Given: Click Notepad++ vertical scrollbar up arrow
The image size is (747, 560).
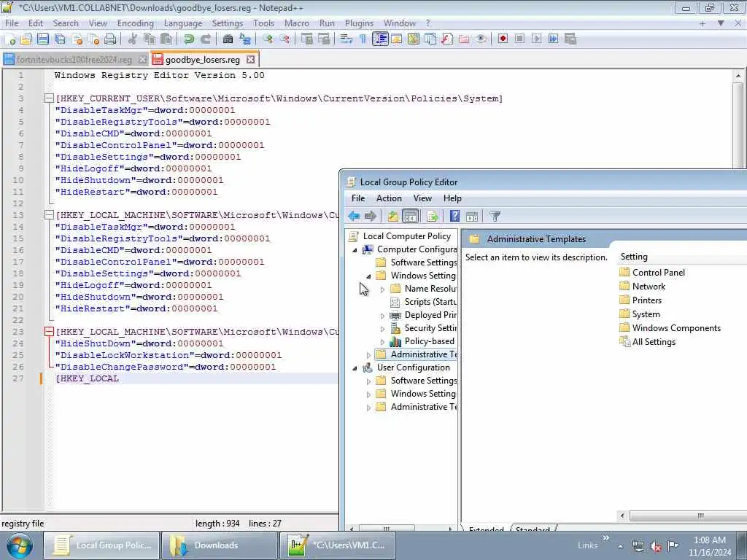Looking at the screenshot, I should point(738,75).
